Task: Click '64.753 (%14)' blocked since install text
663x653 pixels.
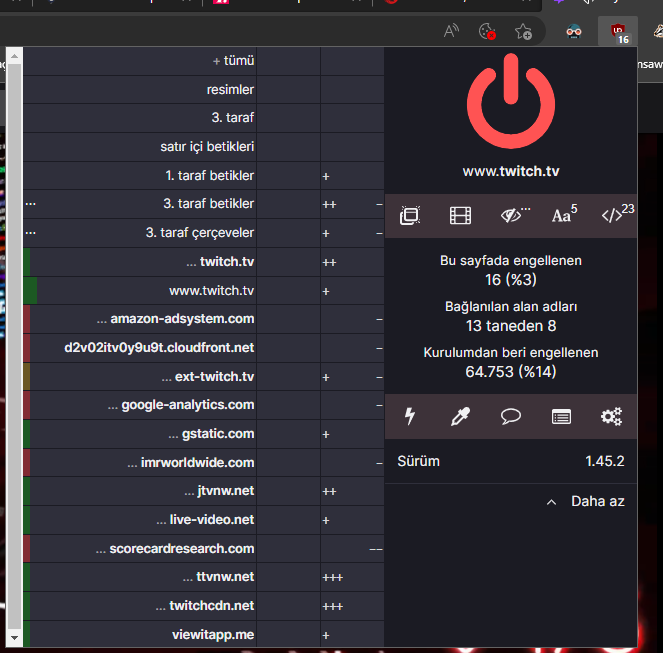Action: [511, 372]
